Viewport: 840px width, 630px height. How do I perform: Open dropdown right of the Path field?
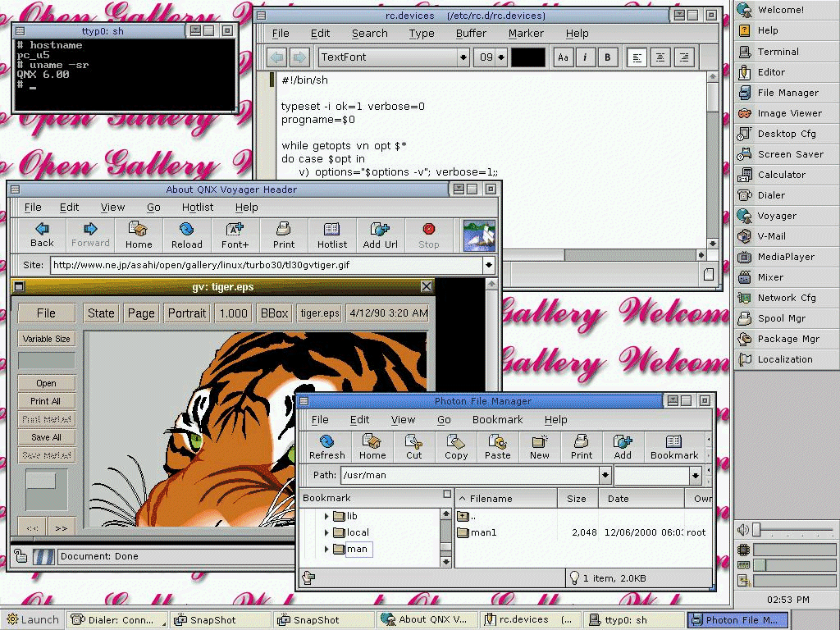coord(695,475)
